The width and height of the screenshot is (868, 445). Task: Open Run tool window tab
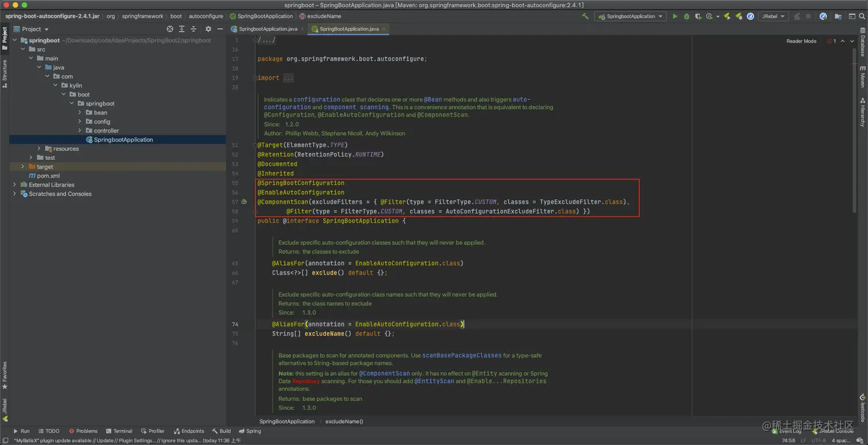pyautogui.click(x=21, y=431)
